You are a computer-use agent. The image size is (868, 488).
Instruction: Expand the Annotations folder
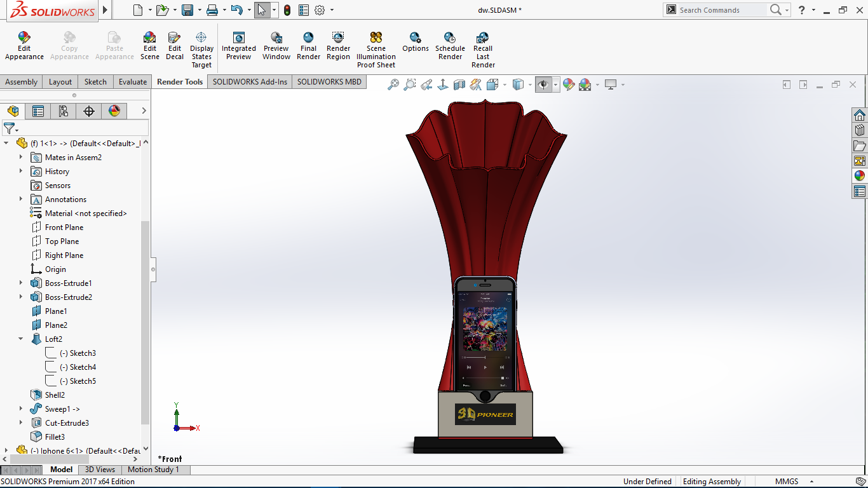click(x=20, y=199)
